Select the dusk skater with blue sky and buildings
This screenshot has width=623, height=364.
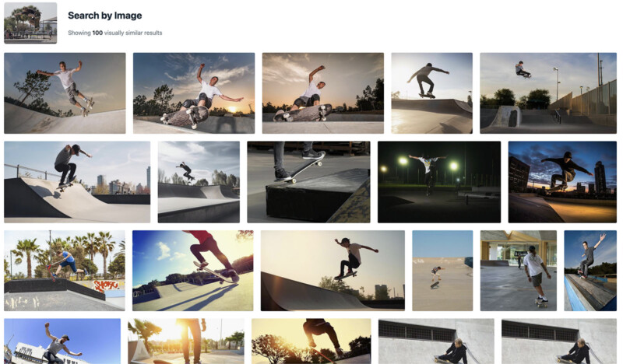pos(562,182)
